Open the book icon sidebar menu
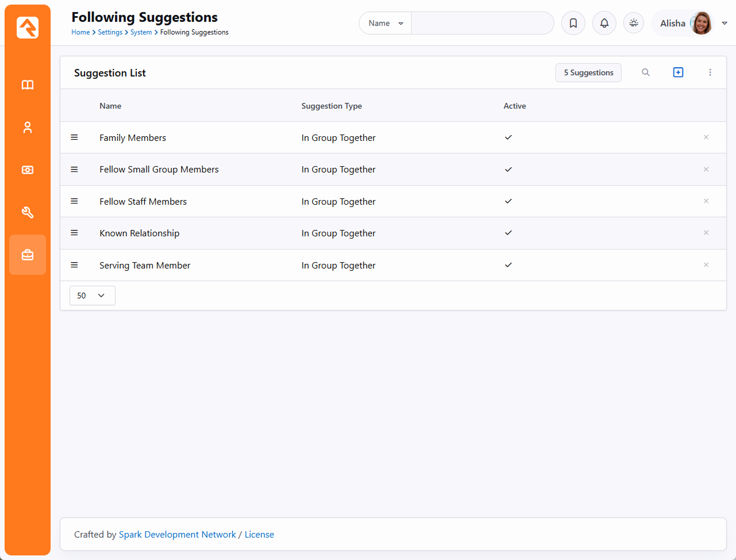 coord(28,85)
